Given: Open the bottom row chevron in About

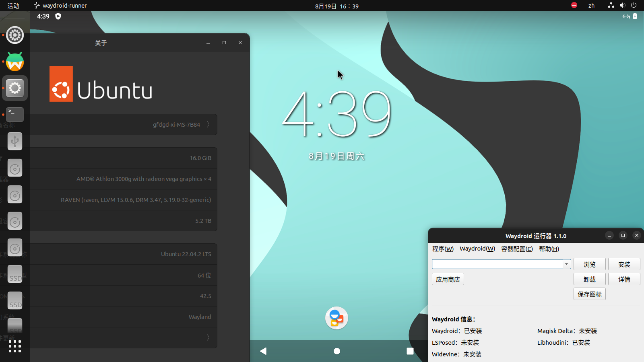Looking at the screenshot, I should 208,337.
